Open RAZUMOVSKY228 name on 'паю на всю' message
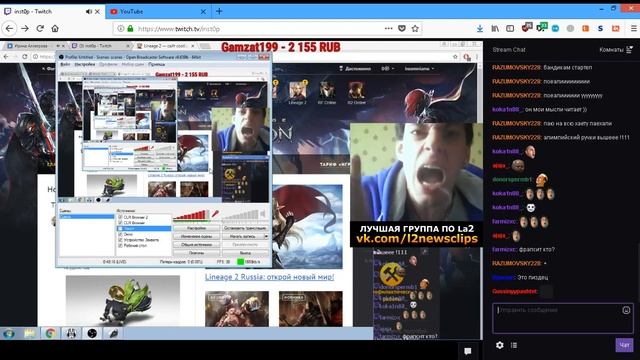Viewport: 640px width, 360px height. [x=516, y=123]
